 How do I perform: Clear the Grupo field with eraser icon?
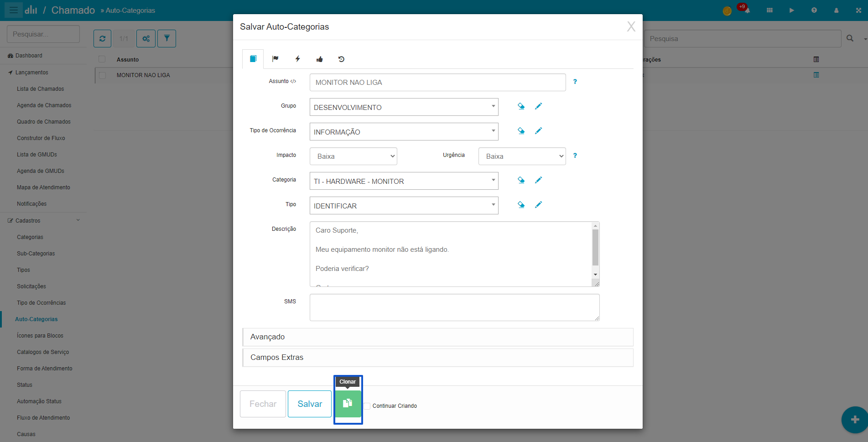521,106
